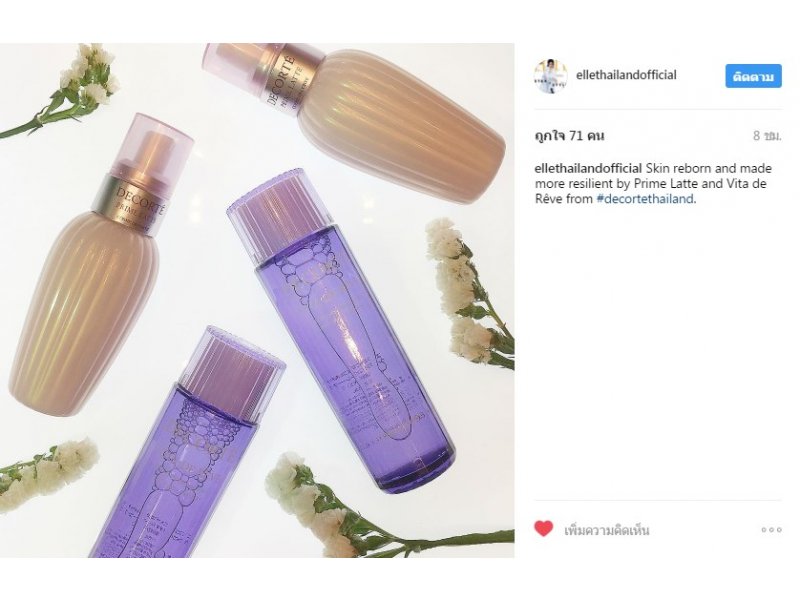
Task: Open the #decortethailand hashtag link
Action: tap(645, 199)
